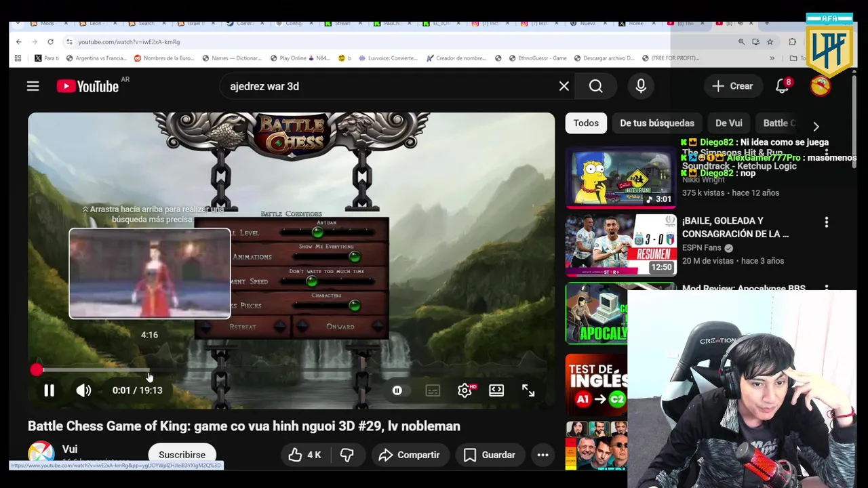Open the ESPN 3-0 Resumen thumbnail
Screen dimensions: 868x488
point(620,245)
